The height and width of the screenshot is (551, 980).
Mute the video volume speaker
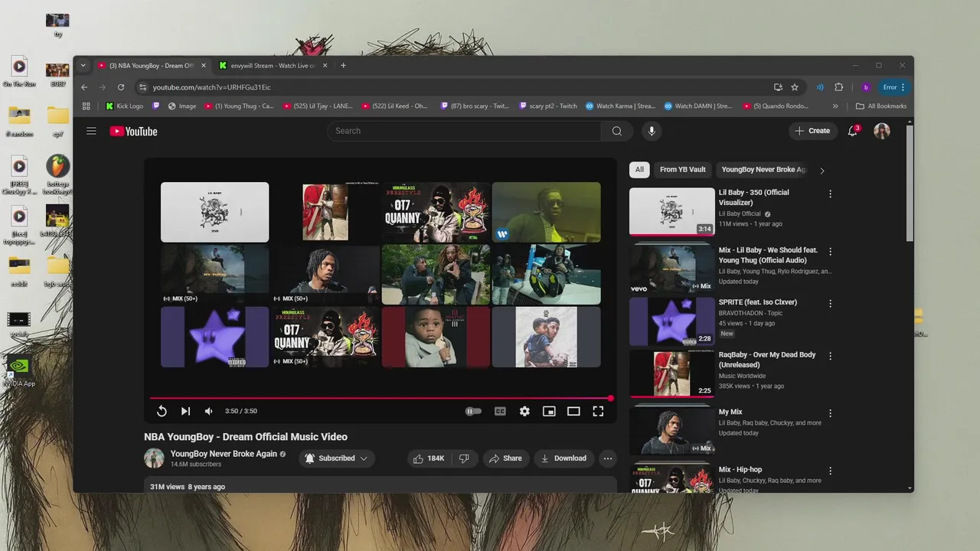coord(208,411)
